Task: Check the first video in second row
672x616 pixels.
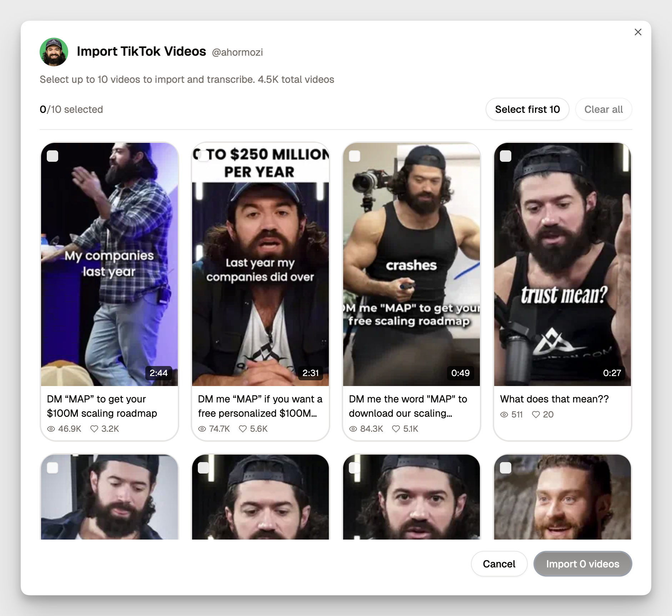Action: [x=52, y=468]
